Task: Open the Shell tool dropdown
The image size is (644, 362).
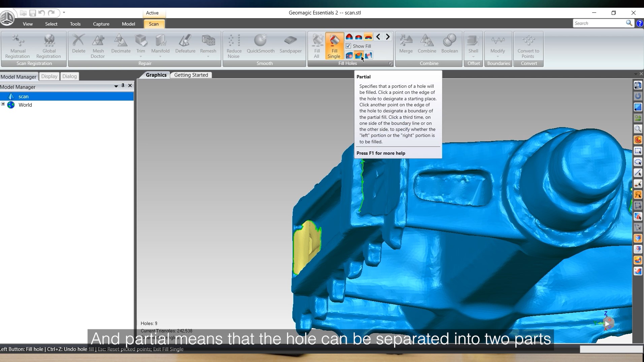Action: pyautogui.click(x=473, y=57)
